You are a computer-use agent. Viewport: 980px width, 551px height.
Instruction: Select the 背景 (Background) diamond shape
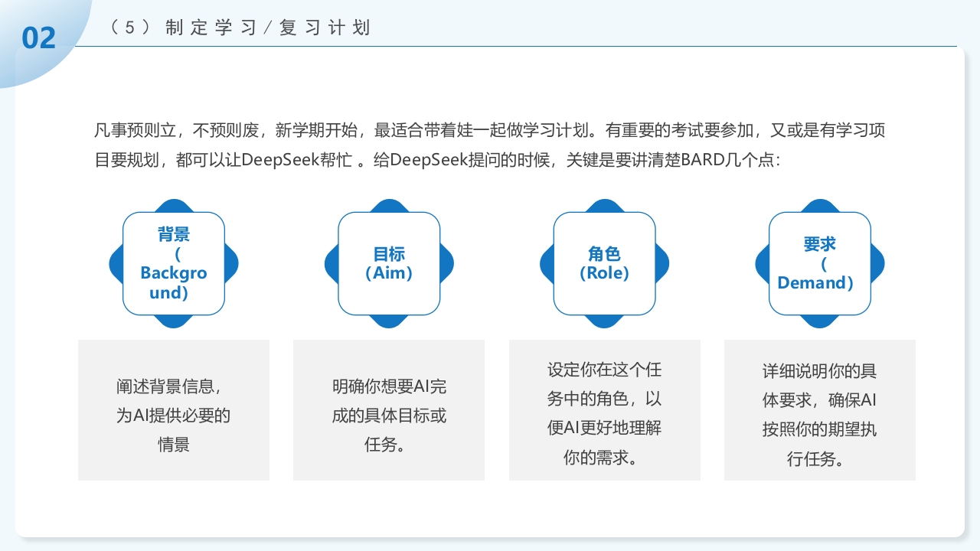coord(173,264)
